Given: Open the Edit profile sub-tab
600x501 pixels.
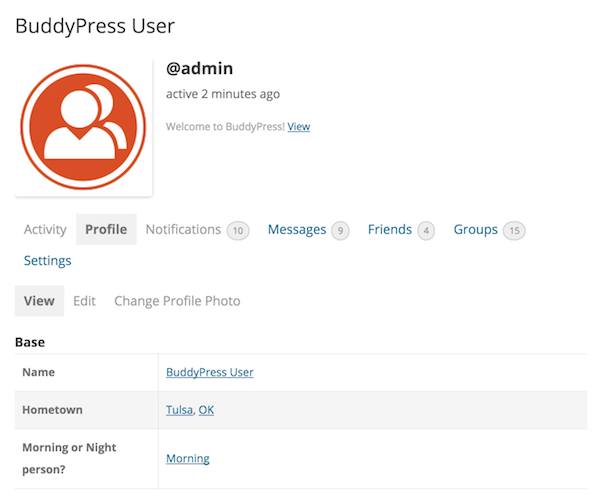Looking at the screenshot, I should pos(84,301).
